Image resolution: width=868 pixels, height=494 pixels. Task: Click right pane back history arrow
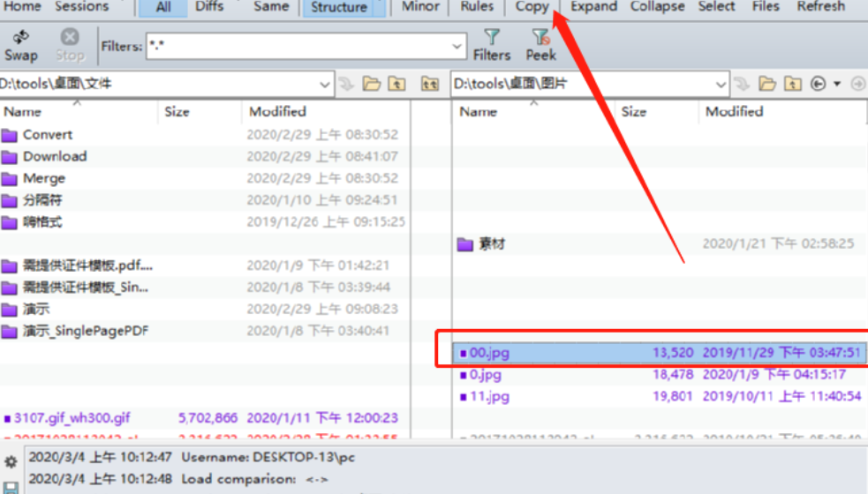(818, 84)
